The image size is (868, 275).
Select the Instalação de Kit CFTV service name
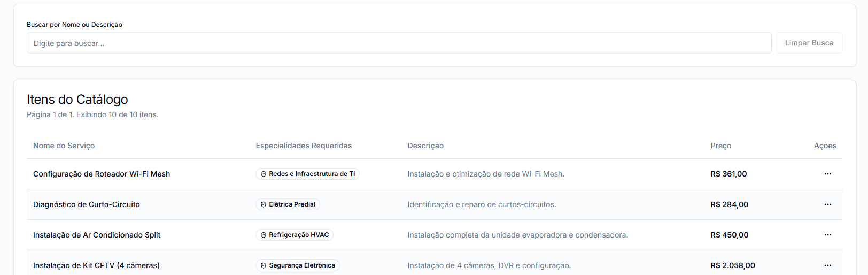96,265
